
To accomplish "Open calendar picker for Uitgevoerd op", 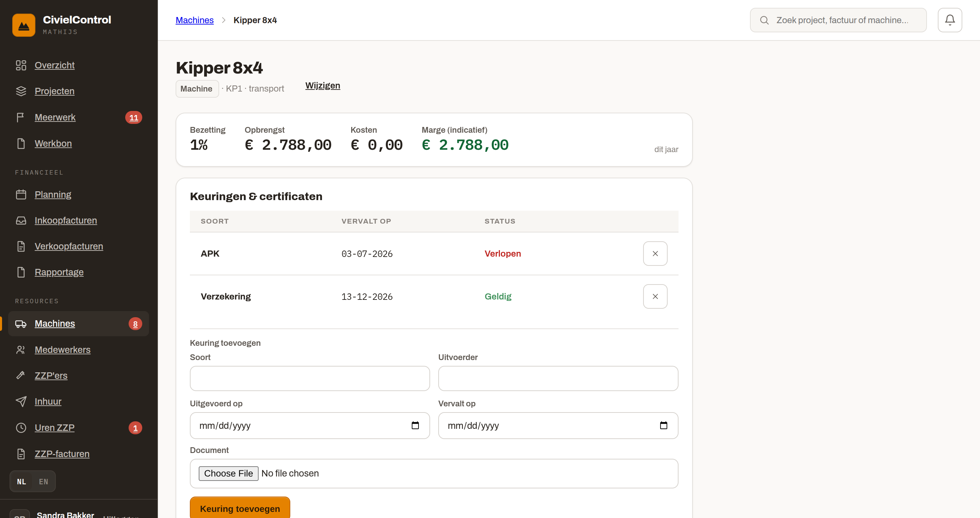I will pos(415,425).
